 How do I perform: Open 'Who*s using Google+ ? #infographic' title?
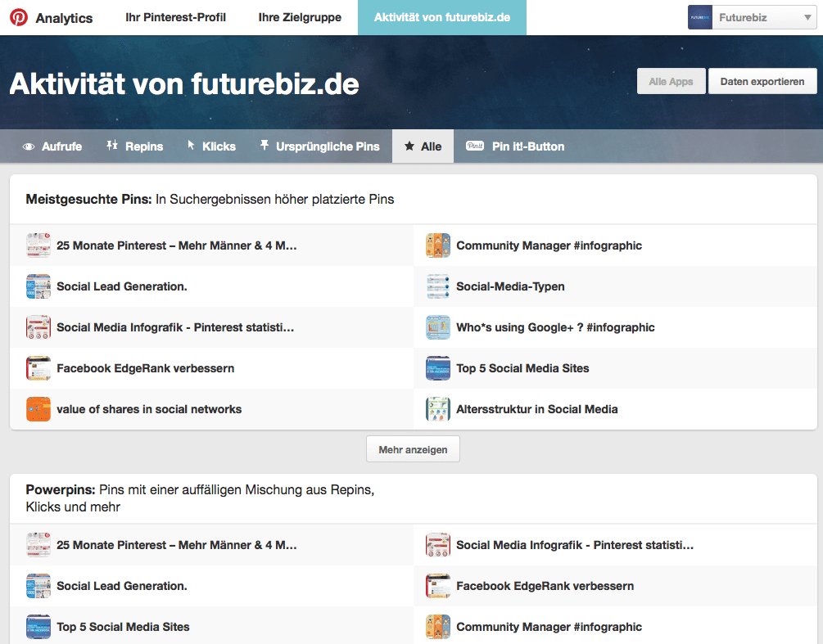point(555,327)
